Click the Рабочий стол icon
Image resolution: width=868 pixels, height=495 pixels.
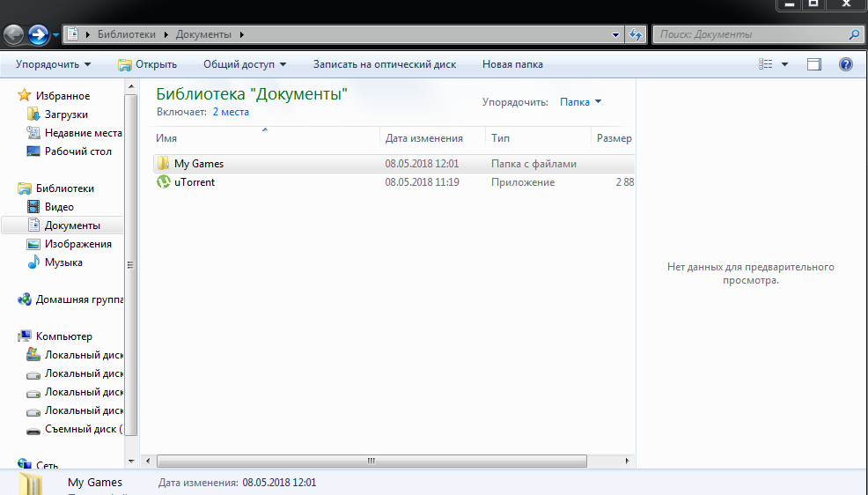[33, 151]
